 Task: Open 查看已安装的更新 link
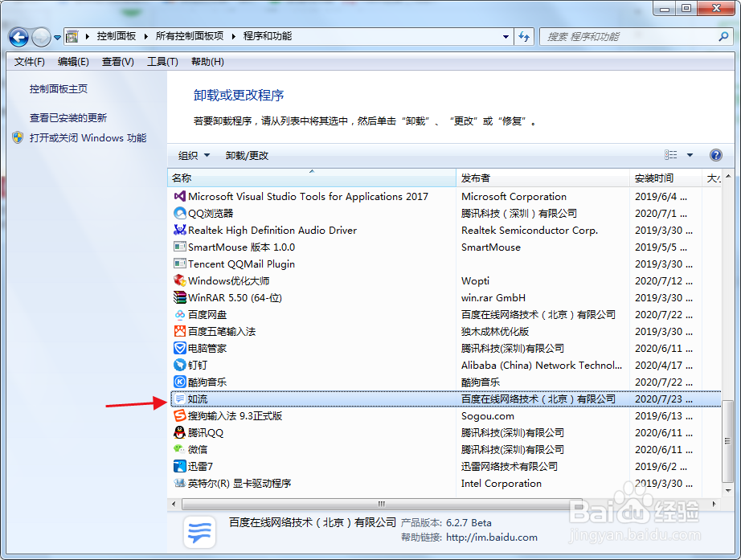pos(68,117)
